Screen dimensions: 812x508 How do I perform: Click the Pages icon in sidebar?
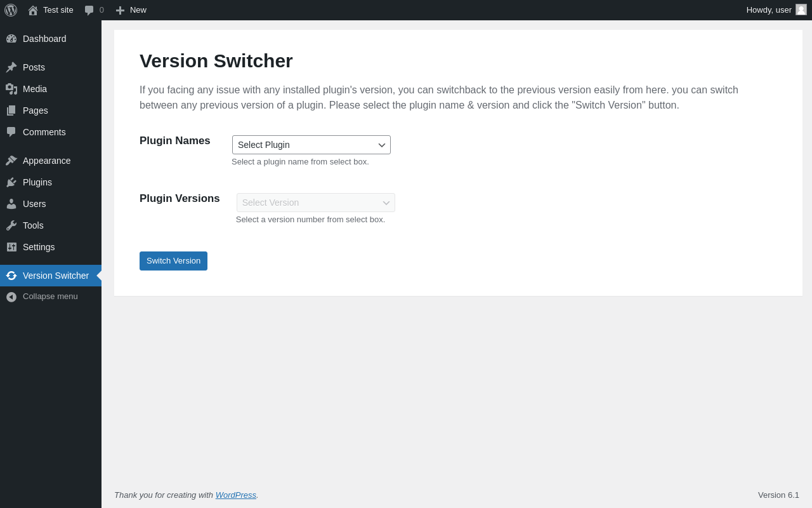[x=11, y=110]
